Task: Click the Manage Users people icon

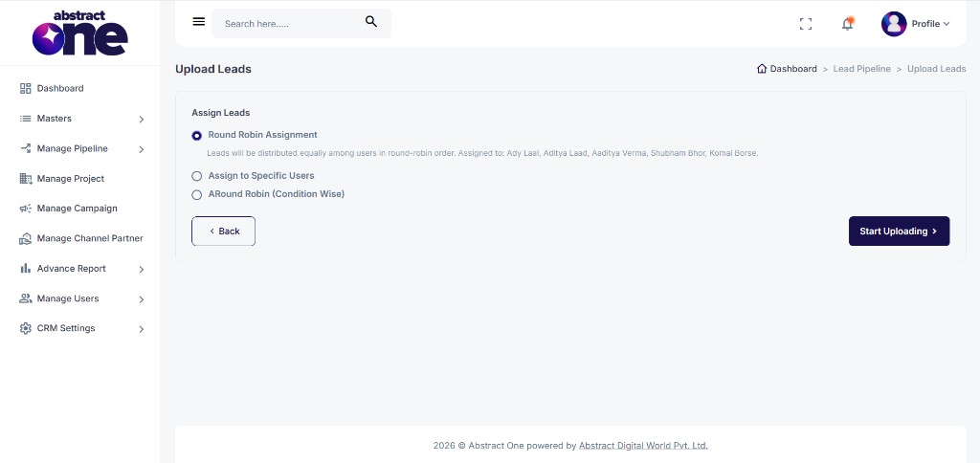Action: click(x=26, y=298)
